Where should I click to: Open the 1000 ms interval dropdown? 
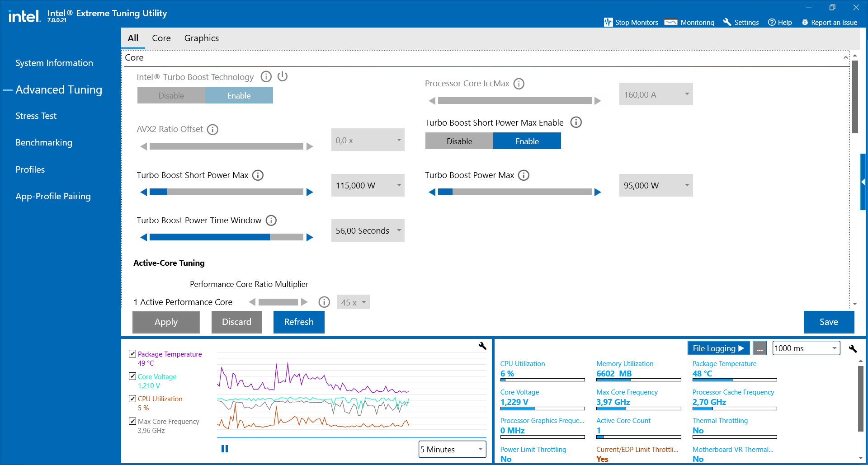[x=806, y=348]
